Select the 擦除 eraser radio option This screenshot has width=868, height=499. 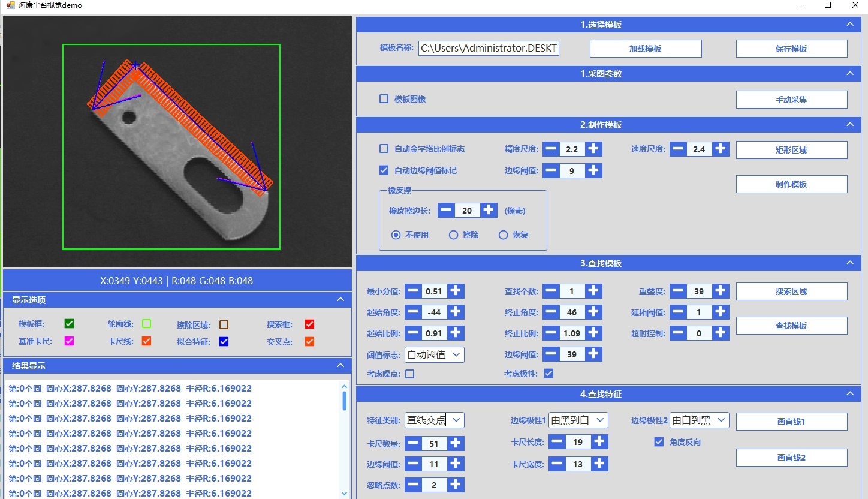point(454,235)
